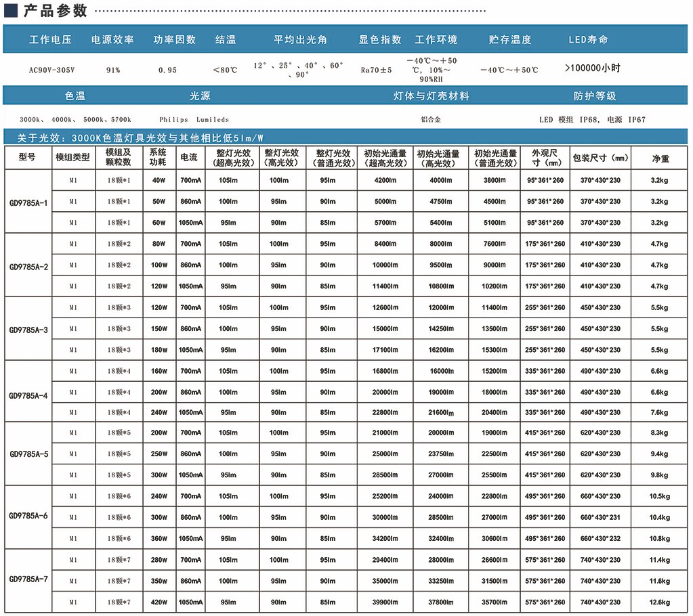Select the 系统功耗 column header

pos(158,157)
